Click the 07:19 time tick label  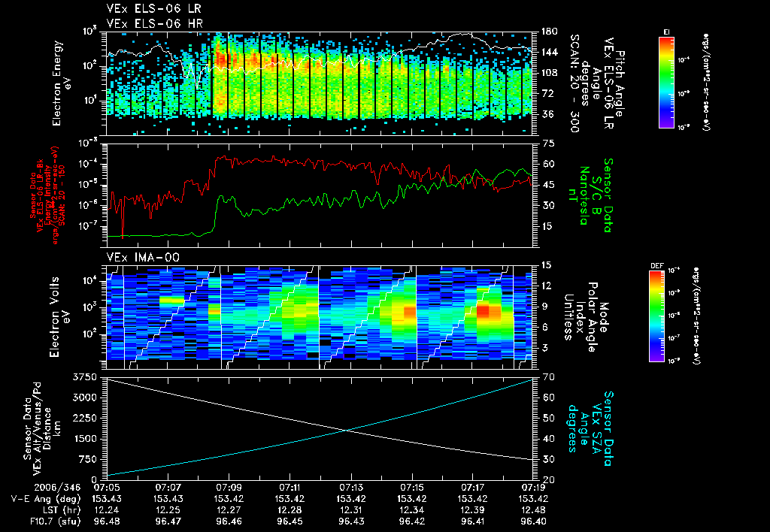(533, 488)
